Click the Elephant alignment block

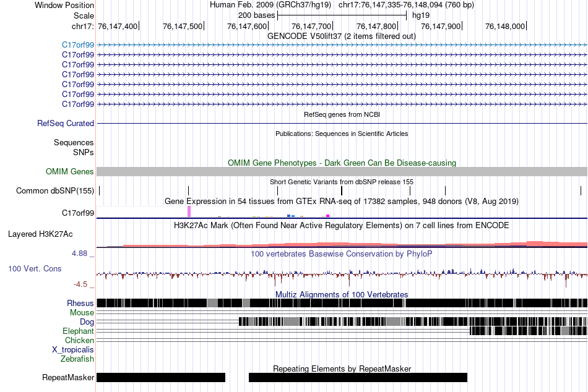529,331
